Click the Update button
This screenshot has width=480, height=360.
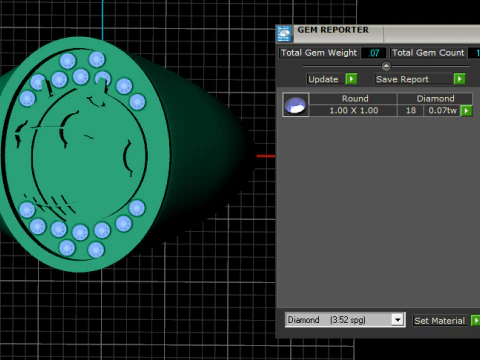323,79
